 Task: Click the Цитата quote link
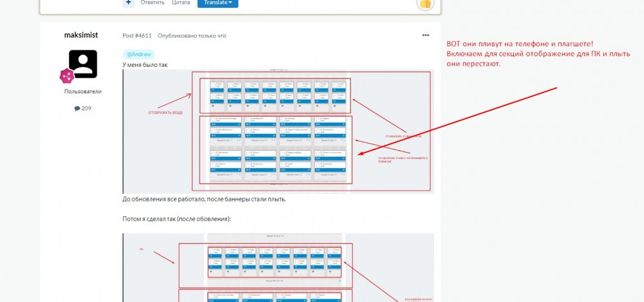[x=181, y=3]
